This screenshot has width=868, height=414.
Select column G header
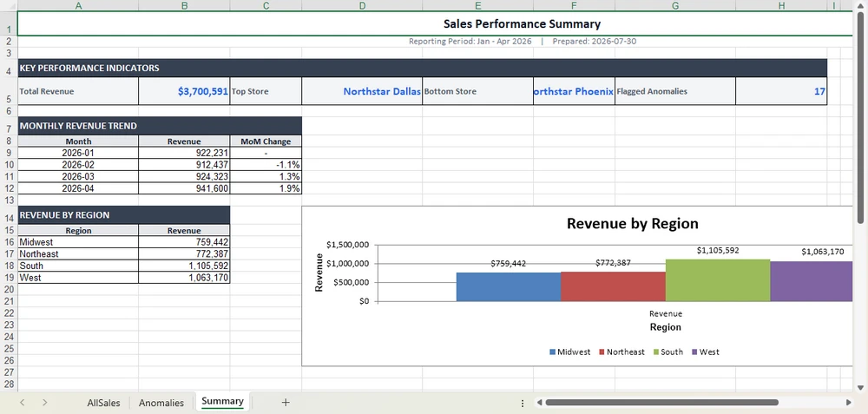675,5
